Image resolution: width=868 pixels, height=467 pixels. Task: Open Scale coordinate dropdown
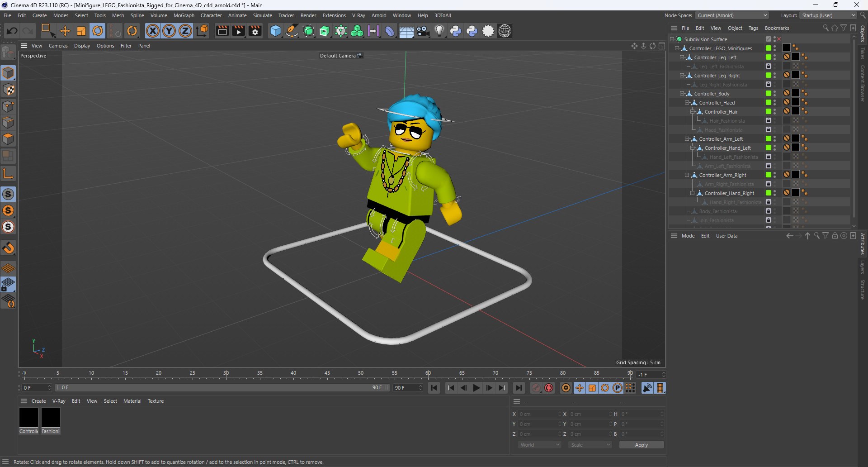click(590, 445)
